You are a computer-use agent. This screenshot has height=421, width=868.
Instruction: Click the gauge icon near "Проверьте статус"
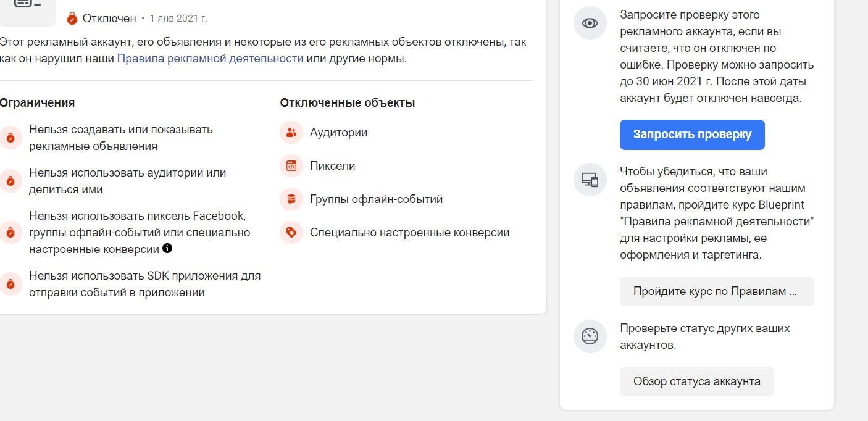[x=590, y=337]
